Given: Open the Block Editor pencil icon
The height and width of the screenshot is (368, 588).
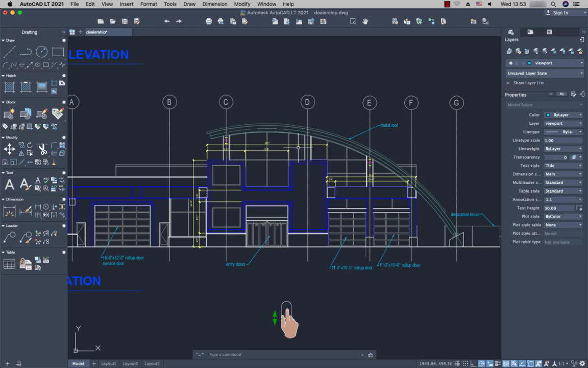Looking at the screenshot, I should click(42, 113).
